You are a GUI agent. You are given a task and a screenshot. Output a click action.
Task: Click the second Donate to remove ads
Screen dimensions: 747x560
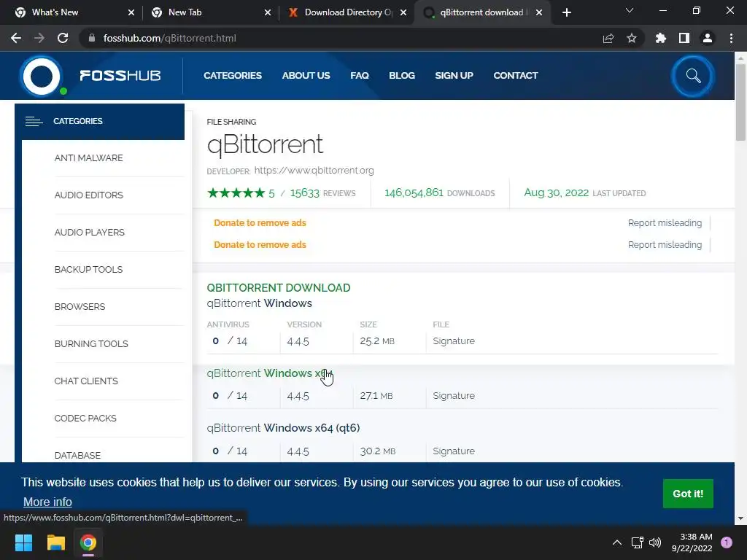[x=260, y=245]
